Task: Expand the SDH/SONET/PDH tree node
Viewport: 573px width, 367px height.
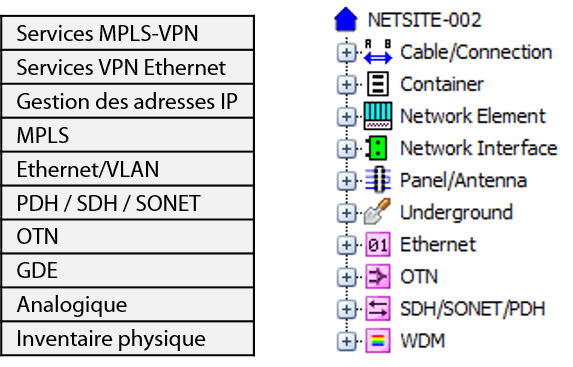Action: click(x=346, y=309)
